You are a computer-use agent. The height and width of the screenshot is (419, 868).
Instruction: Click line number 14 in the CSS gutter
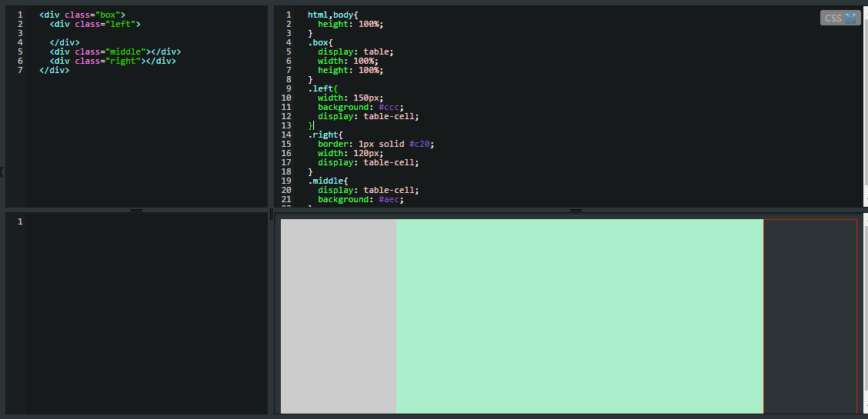click(287, 135)
